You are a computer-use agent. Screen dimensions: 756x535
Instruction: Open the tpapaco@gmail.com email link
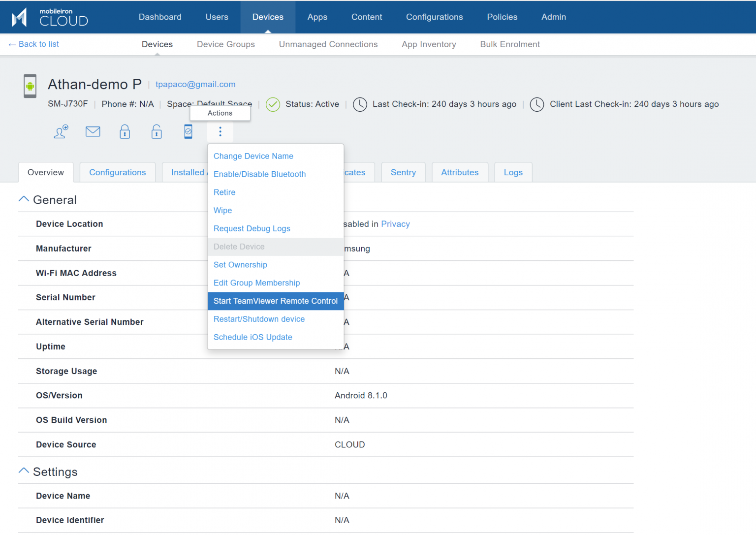pyautogui.click(x=195, y=84)
